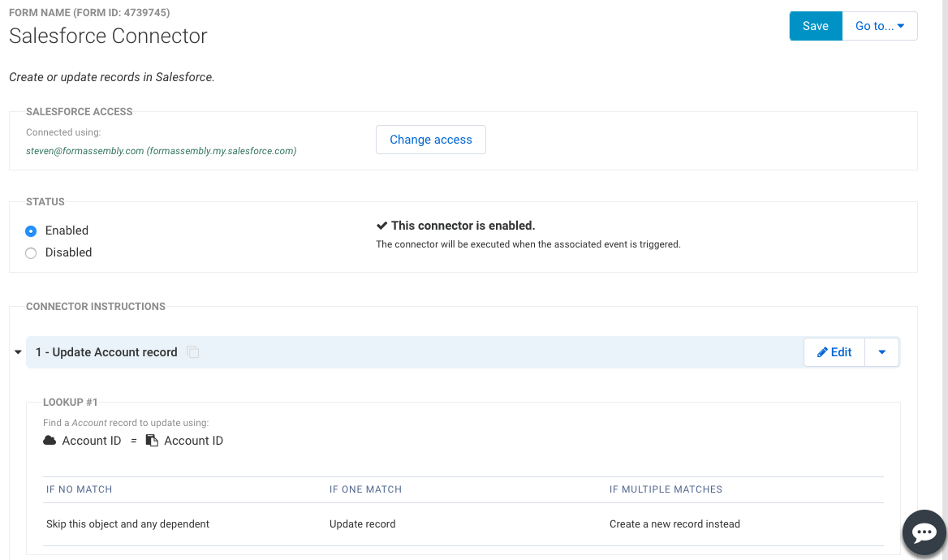Click 'Find a Account record to update using:' text
This screenshot has width=948, height=560.
(126, 423)
